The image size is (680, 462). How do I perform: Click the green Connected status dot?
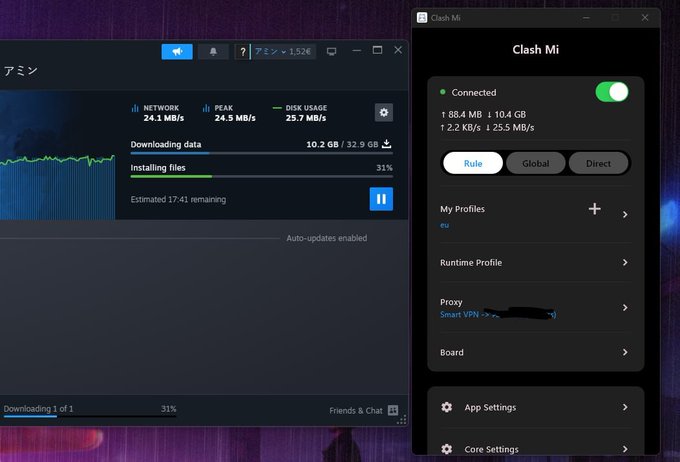click(x=443, y=92)
